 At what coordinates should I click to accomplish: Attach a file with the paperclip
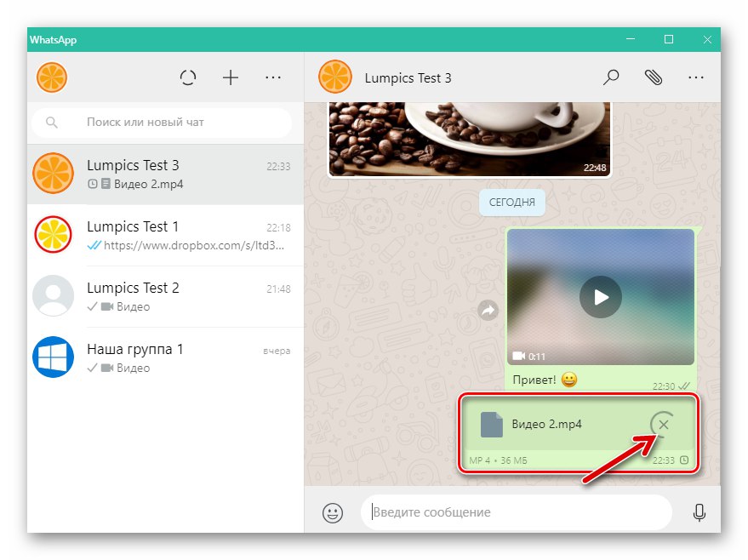coord(653,77)
